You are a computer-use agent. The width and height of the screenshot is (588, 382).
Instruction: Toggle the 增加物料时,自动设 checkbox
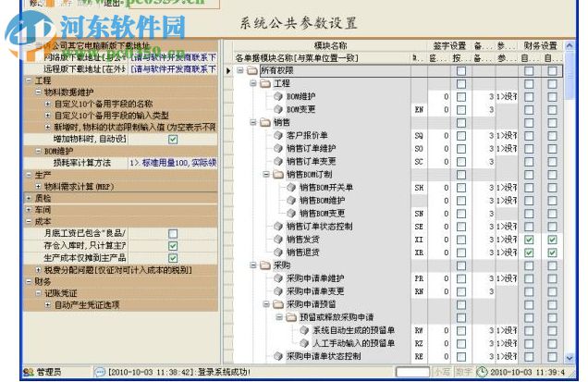(x=173, y=140)
